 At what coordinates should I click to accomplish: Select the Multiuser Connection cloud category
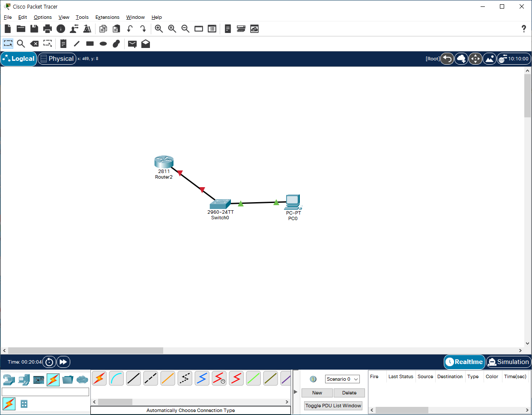pyautogui.click(x=82, y=379)
